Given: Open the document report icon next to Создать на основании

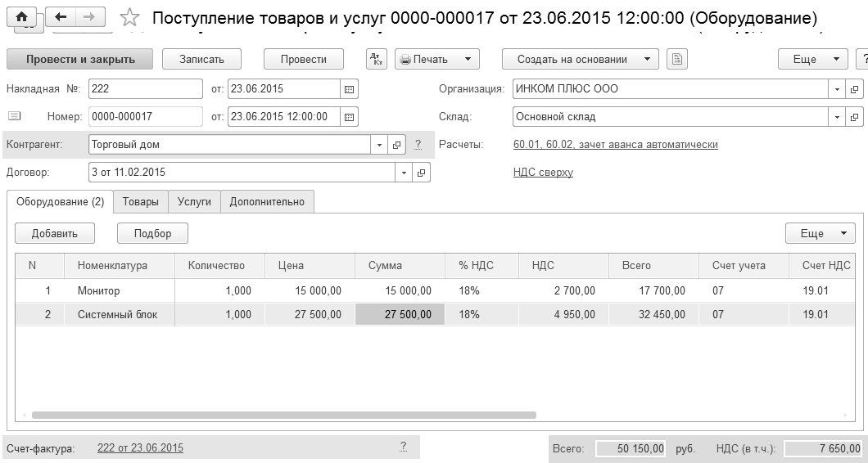Looking at the screenshot, I should point(677,59).
